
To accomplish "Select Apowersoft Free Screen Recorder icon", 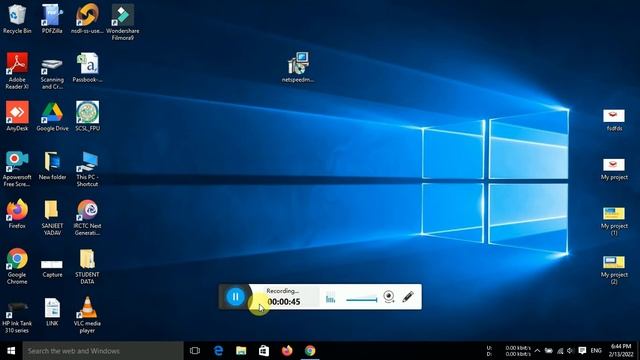I will (17, 169).
